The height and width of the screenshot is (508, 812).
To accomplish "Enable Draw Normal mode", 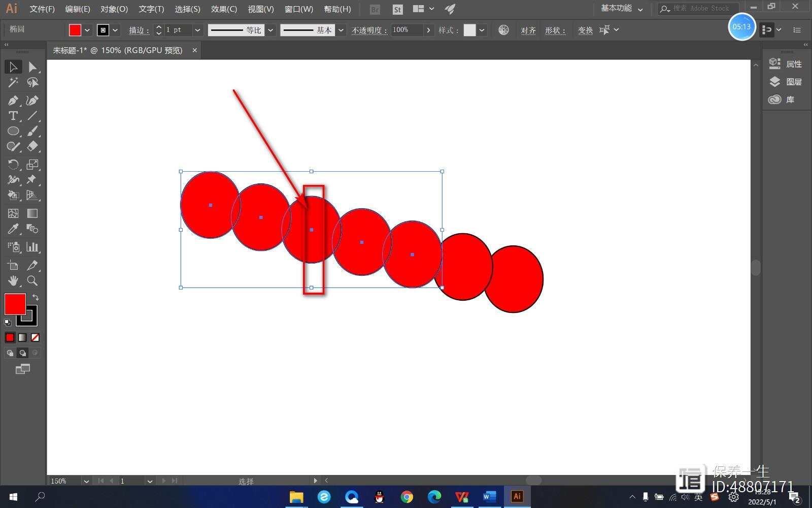I will click(x=10, y=353).
